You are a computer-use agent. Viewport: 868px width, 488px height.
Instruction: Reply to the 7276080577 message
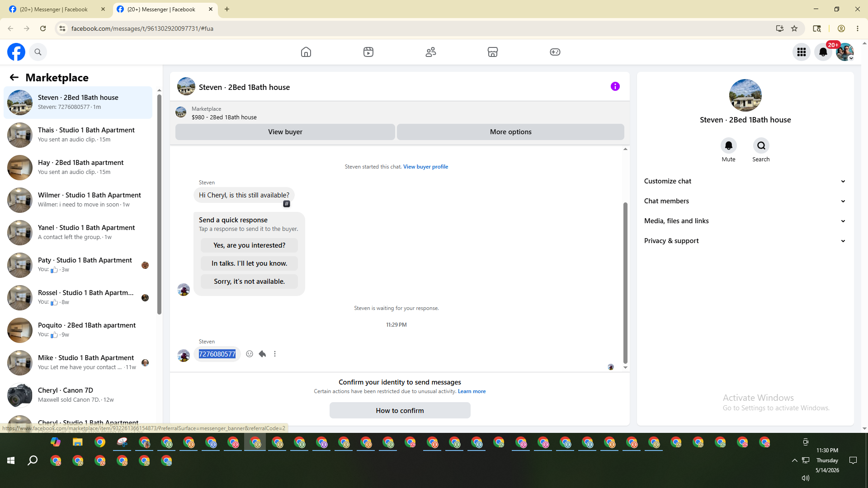tap(262, 354)
